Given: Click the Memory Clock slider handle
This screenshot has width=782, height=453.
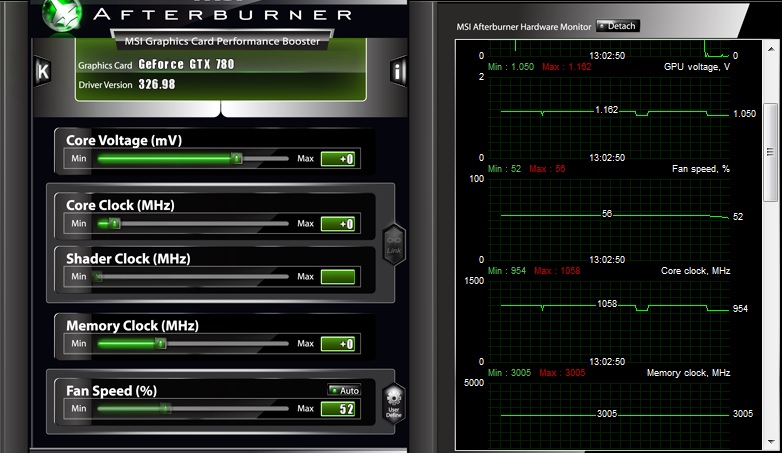Looking at the screenshot, I should click(160, 344).
